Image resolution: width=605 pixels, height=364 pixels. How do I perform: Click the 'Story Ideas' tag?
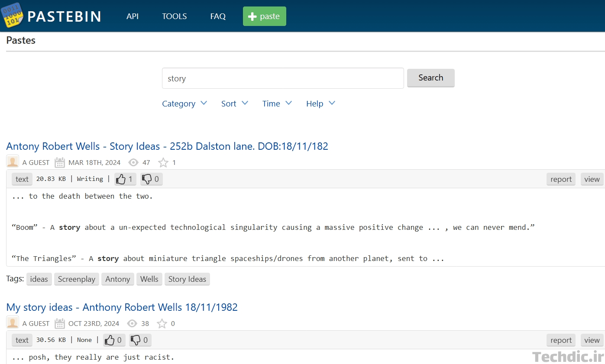click(187, 279)
